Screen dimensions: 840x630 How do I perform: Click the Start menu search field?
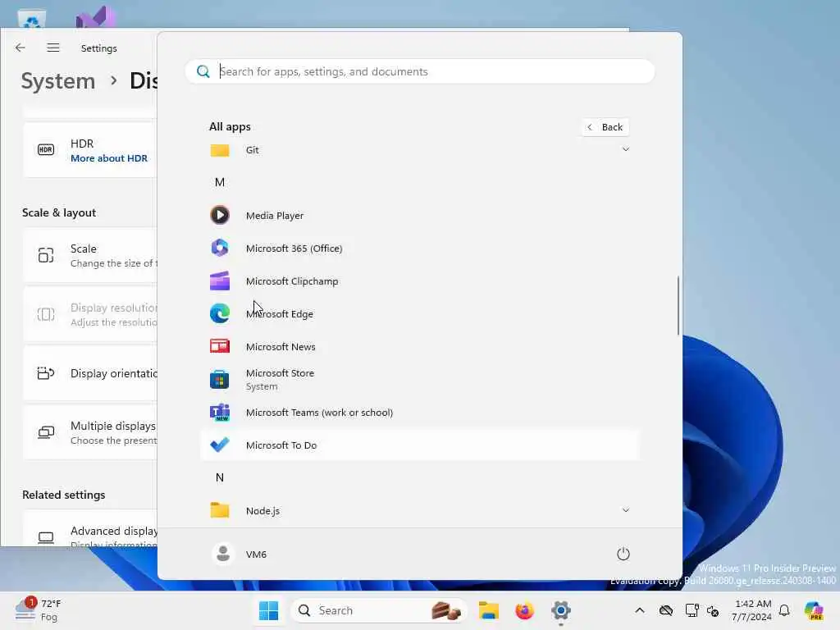pyautogui.click(x=419, y=72)
